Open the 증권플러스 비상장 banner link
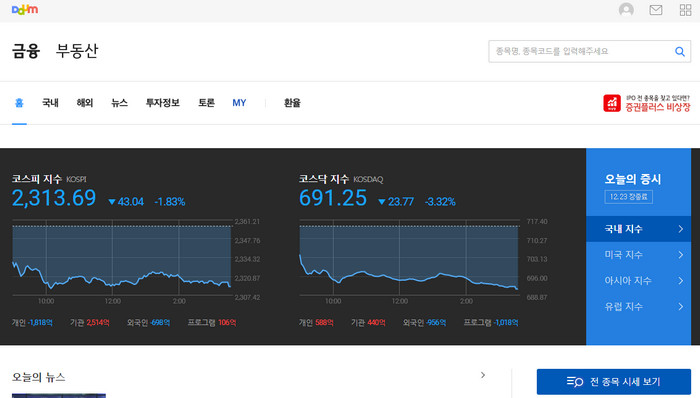This screenshot has height=398, width=700. 646,103
